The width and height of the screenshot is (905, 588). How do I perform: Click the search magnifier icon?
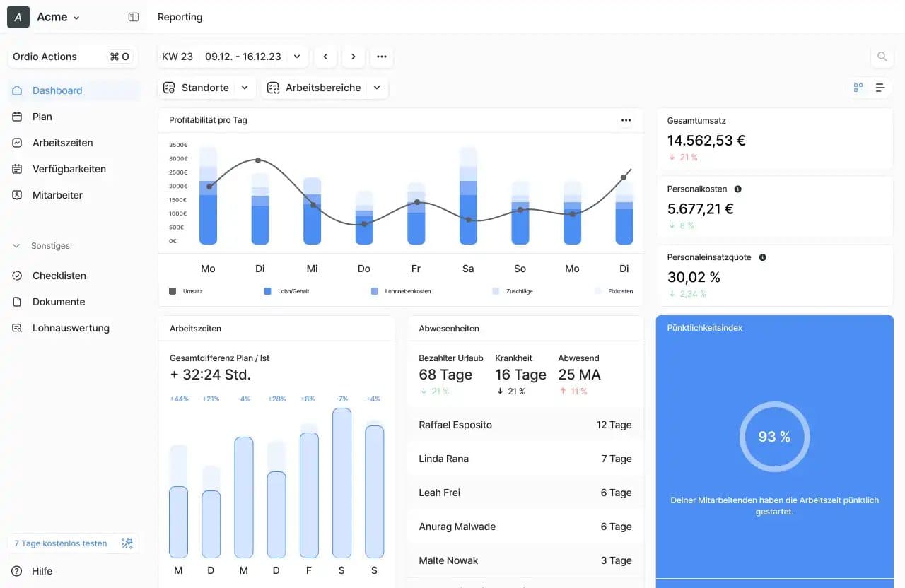(882, 57)
